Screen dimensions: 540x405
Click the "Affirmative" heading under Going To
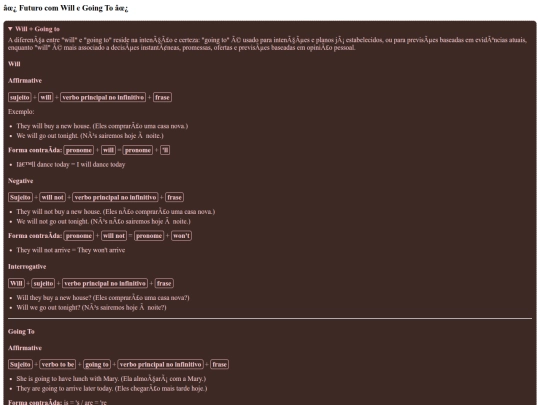(x=25, y=348)
